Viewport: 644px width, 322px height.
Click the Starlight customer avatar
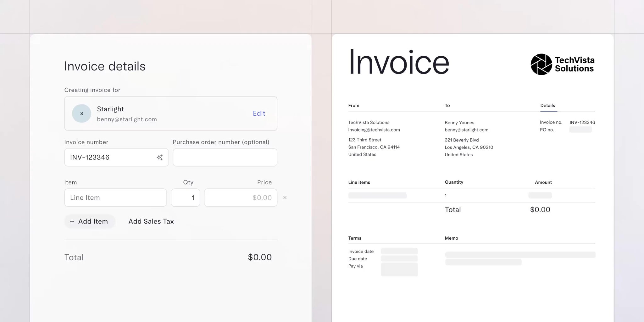pyautogui.click(x=81, y=114)
